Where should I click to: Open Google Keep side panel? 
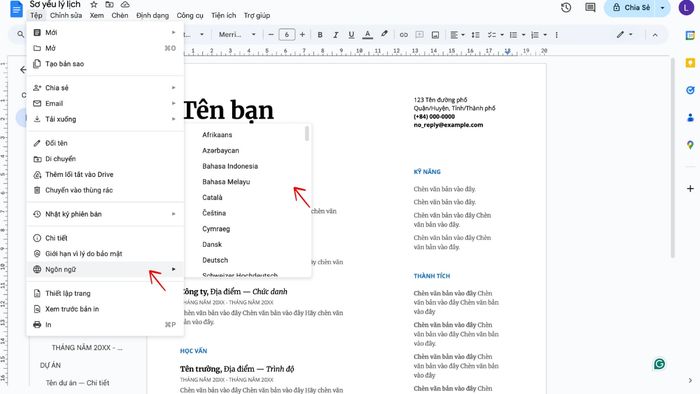(x=690, y=63)
